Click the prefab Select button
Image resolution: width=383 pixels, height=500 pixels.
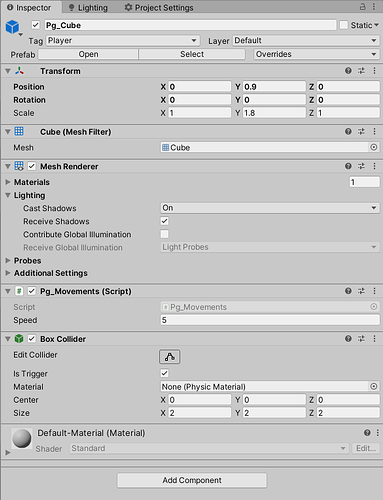pyautogui.click(x=192, y=54)
